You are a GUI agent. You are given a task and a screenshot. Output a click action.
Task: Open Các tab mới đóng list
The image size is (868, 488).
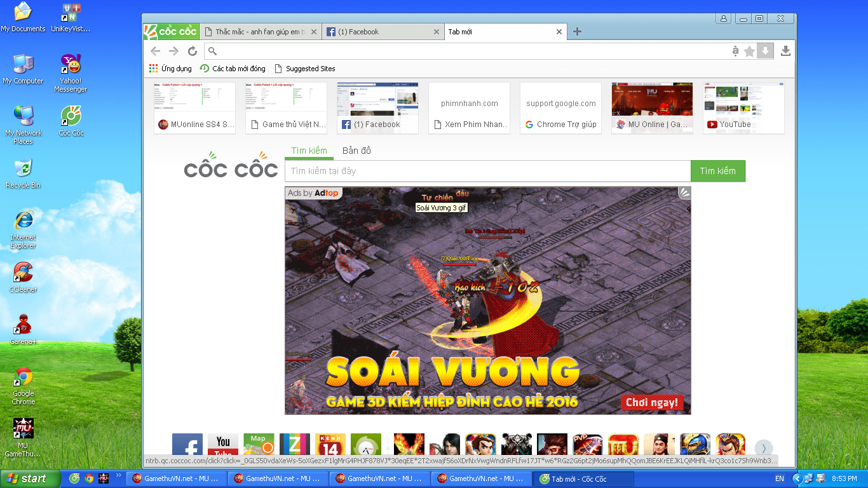click(233, 69)
